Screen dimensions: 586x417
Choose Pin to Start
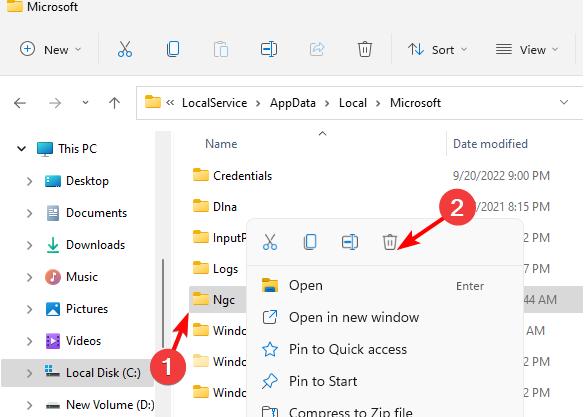(385, 382)
